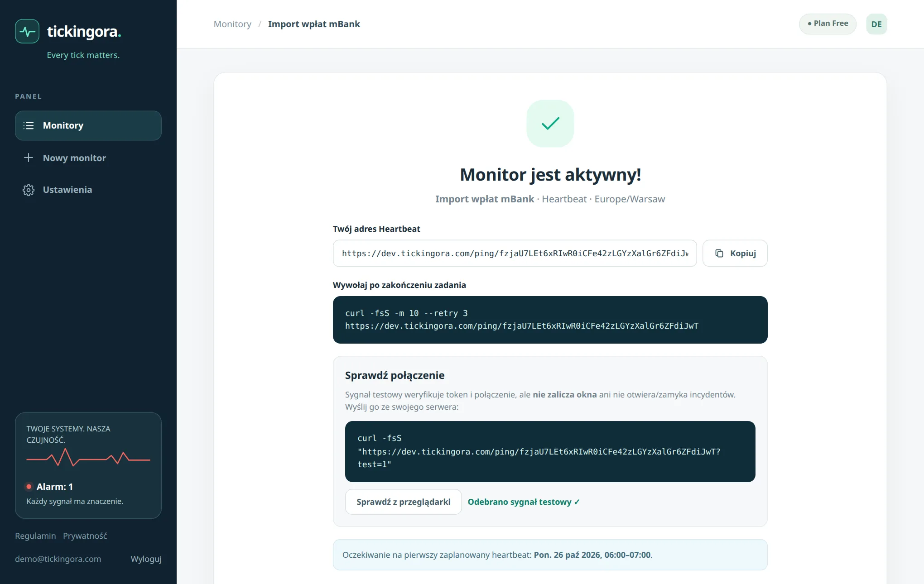Click the tickingora heartbeat logo icon
Image resolution: width=924 pixels, height=584 pixels.
27,31
